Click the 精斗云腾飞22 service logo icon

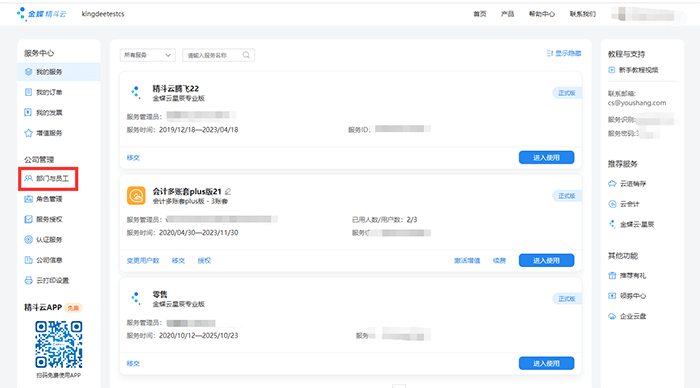click(x=136, y=92)
